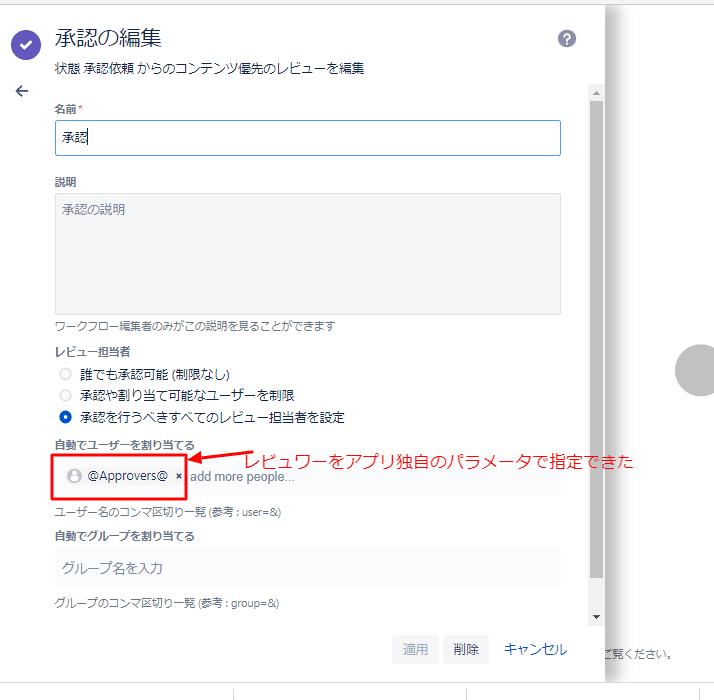Image resolution: width=714 pixels, height=700 pixels.
Task: Click the 自動でユーザーを割り当てる label
Action: tap(124, 445)
